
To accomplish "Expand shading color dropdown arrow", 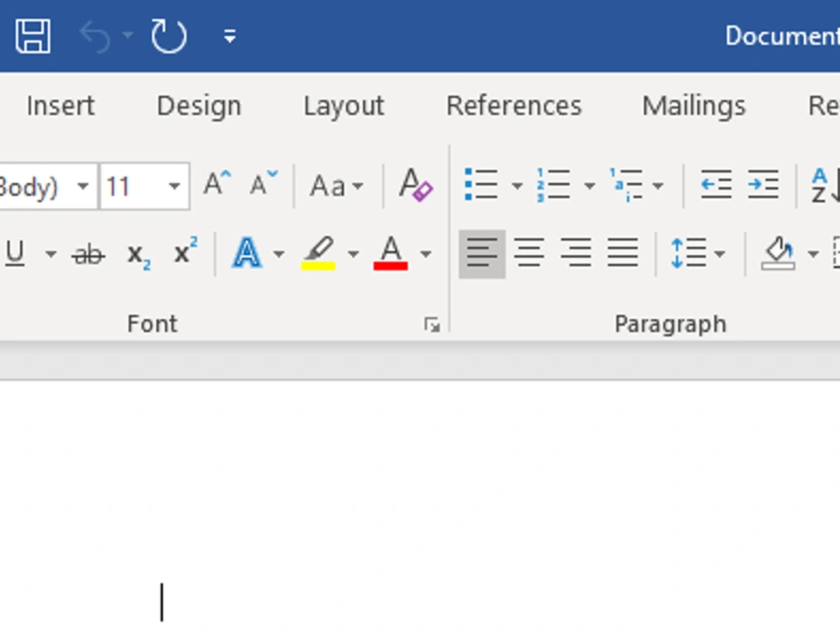I will point(813,254).
